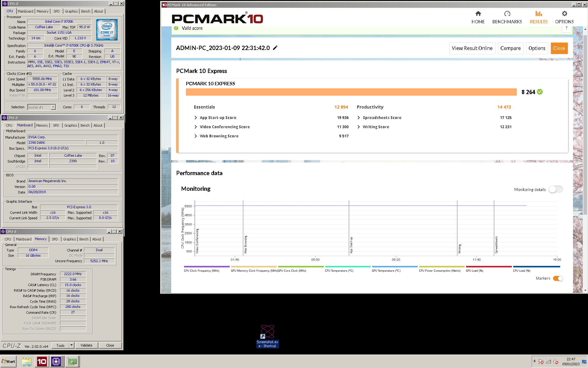Image resolution: width=588 pixels, height=368 pixels.
Task: Click the App Start-up marker in the chart
Action: 351,245
